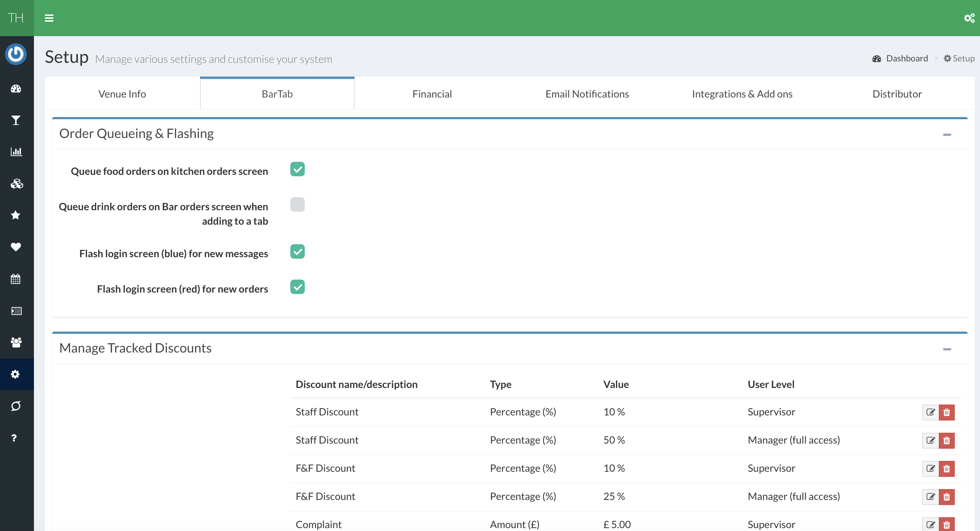Click the TH logo in header
Viewport: 980px width, 531px height.
pos(16,18)
